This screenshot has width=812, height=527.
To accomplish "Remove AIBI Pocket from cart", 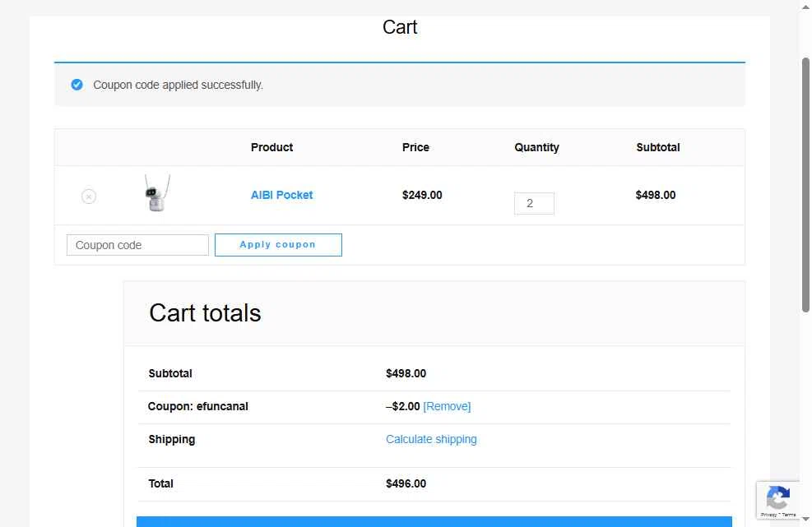I will coord(89,196).
